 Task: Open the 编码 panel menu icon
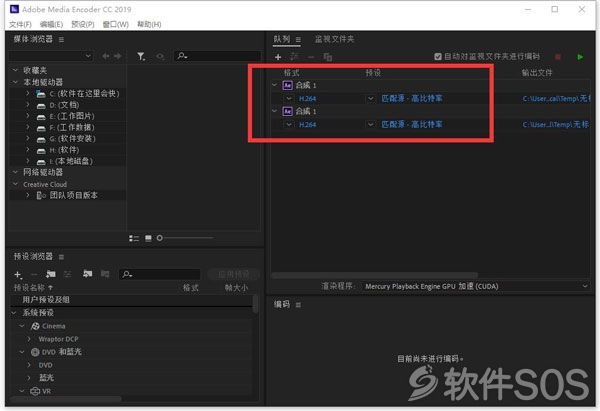click(298, 305)
